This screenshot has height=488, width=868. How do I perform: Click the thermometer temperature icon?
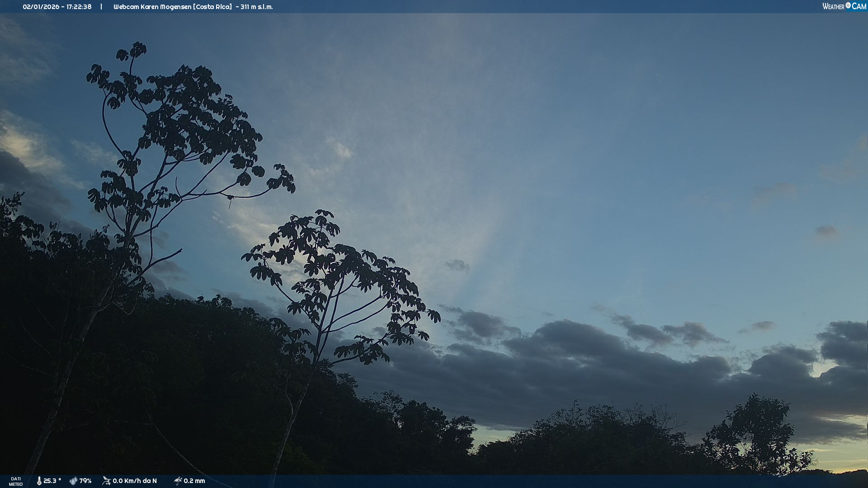click(x=39, y=481)
